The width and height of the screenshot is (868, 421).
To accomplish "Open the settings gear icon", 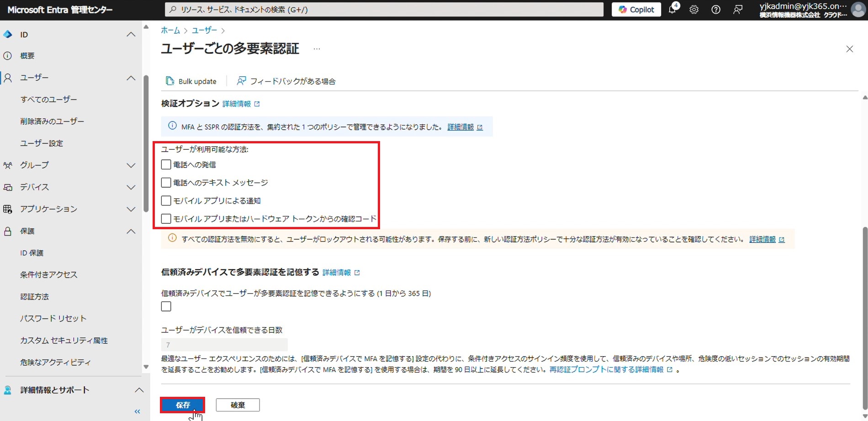I will pyautogui.click(x=694, y=10).
